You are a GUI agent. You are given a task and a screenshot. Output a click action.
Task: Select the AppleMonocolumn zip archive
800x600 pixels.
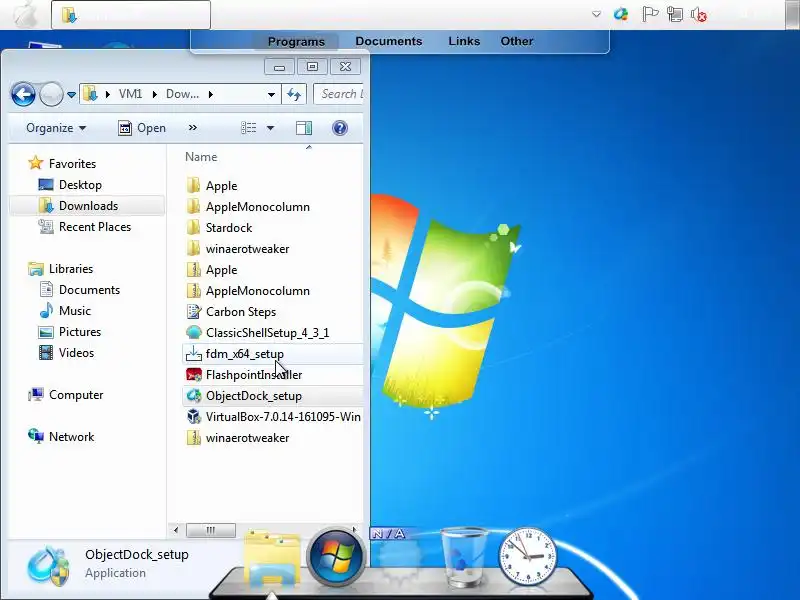coord(257,291)
